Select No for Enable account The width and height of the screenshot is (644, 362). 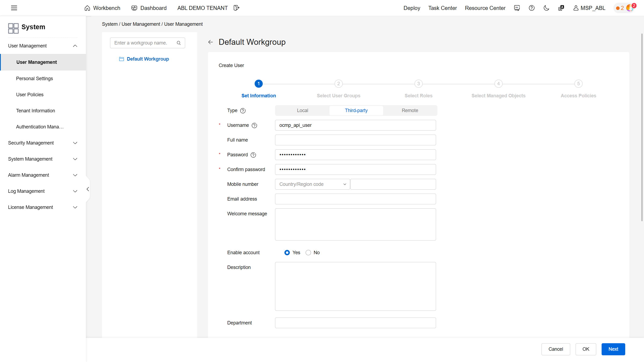pyautogui.click(x=308, y=253)
